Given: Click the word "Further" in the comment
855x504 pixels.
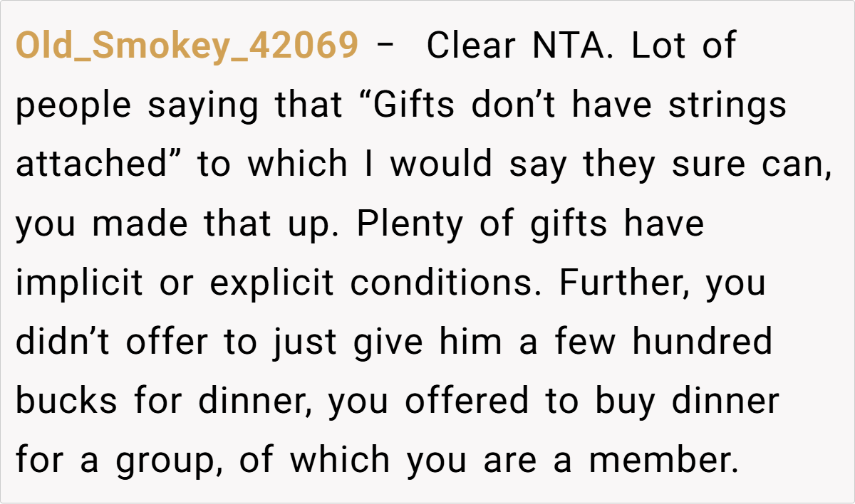Looking at the screenshot, I should [x=624, y=283].
